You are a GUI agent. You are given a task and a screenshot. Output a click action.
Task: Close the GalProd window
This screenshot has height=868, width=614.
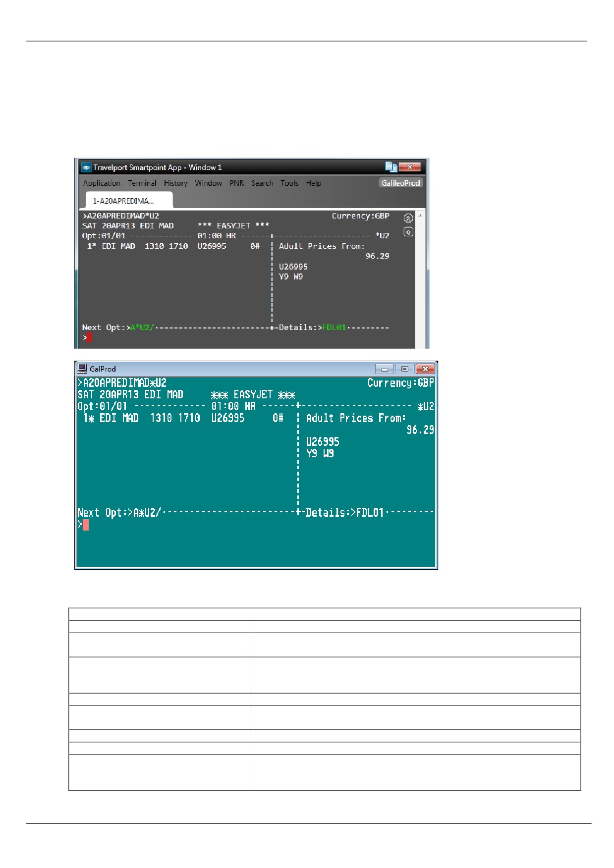(x=425, y=369)
